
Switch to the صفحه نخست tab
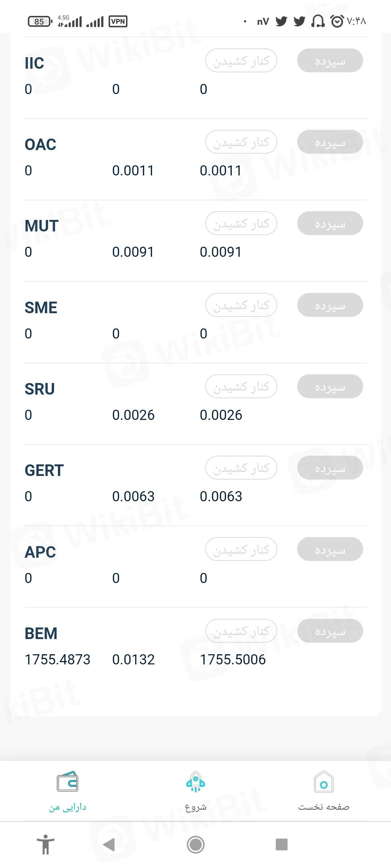[324, 807]
